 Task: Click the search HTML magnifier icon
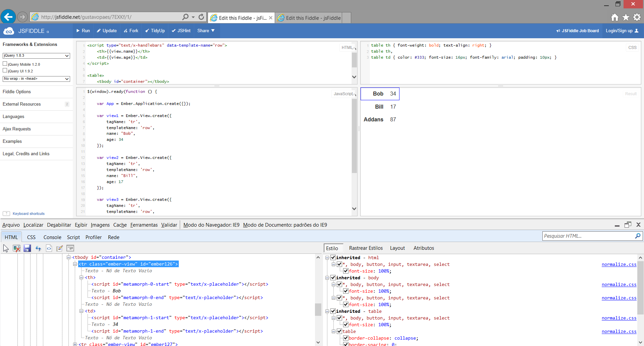pyautogui.click(x=638, y=236)
